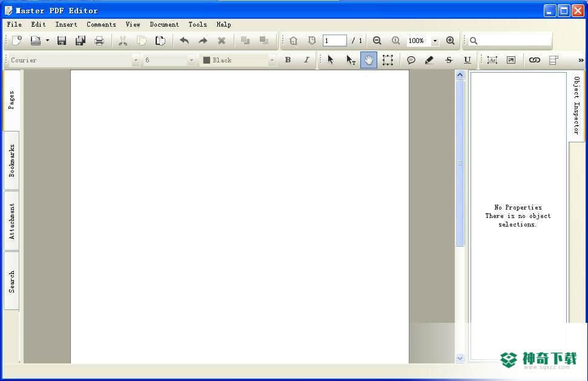Click the next page icon

(x=312, y=41)
